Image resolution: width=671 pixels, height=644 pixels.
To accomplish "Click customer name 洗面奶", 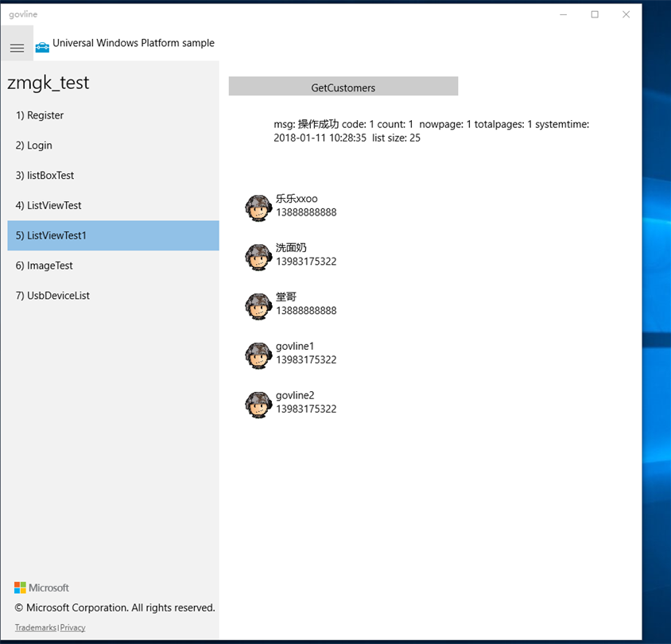I will point(291,248).
